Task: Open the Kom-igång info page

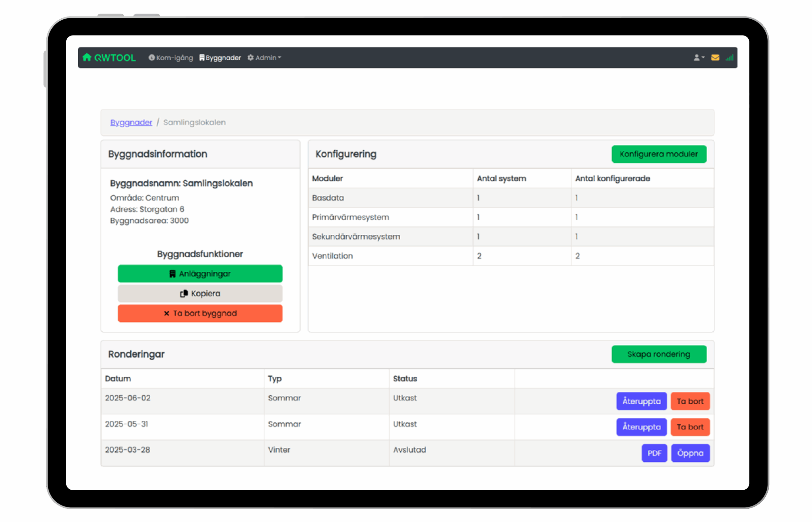Action: (x=171, y=58)
